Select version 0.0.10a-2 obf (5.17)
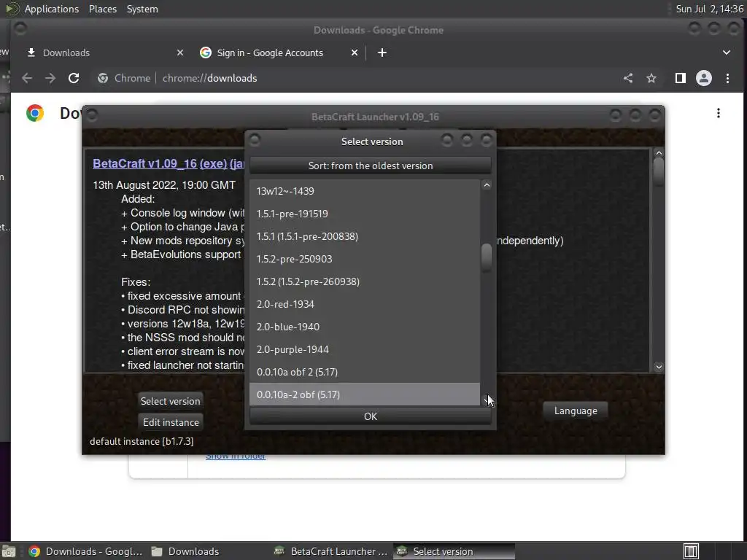 tap(365, 394)
